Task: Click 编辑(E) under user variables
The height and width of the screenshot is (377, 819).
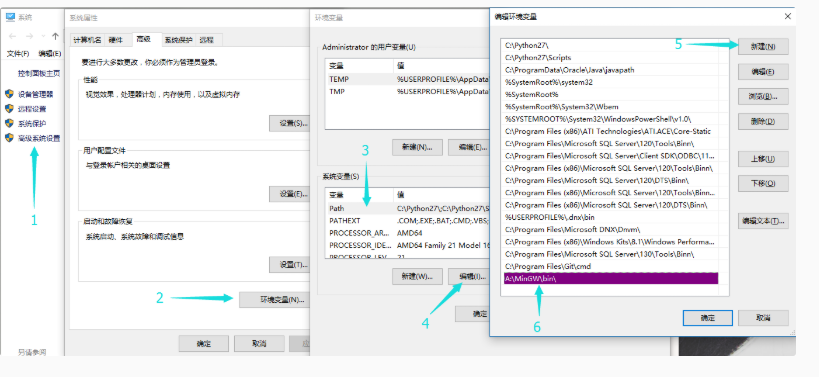Action: [x=468, y=147]
